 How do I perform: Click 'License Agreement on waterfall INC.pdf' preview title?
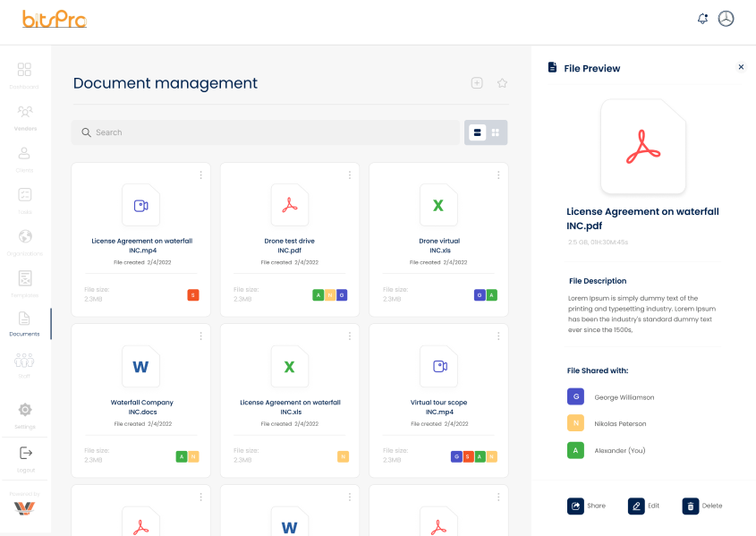(642, 218)
